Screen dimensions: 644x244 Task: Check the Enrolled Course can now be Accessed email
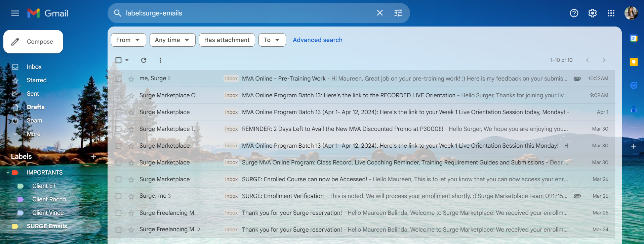pyautogui.click(x=118, y=179)
